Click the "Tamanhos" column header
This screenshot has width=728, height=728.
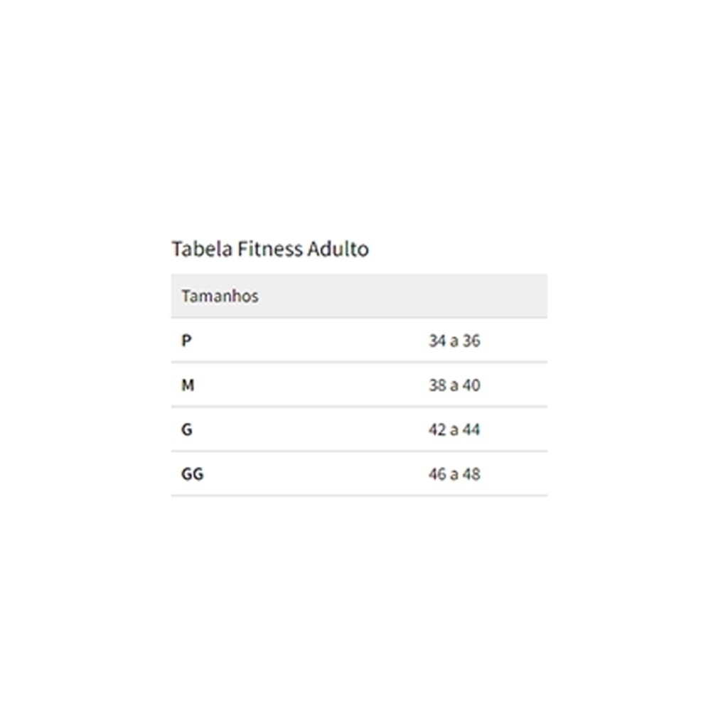220,296
